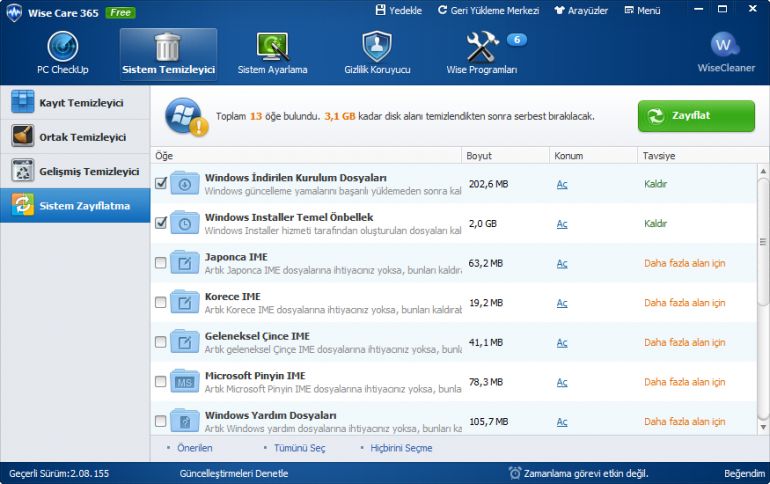770x484 pixels.
Task: Click the alarm clock scheduler icon in status bar
Action: [515, 473]
